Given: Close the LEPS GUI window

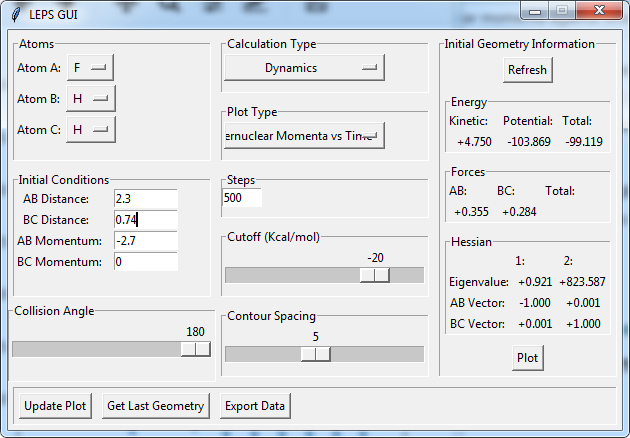Looking at the screenshot, I should (x=599, y=12).
